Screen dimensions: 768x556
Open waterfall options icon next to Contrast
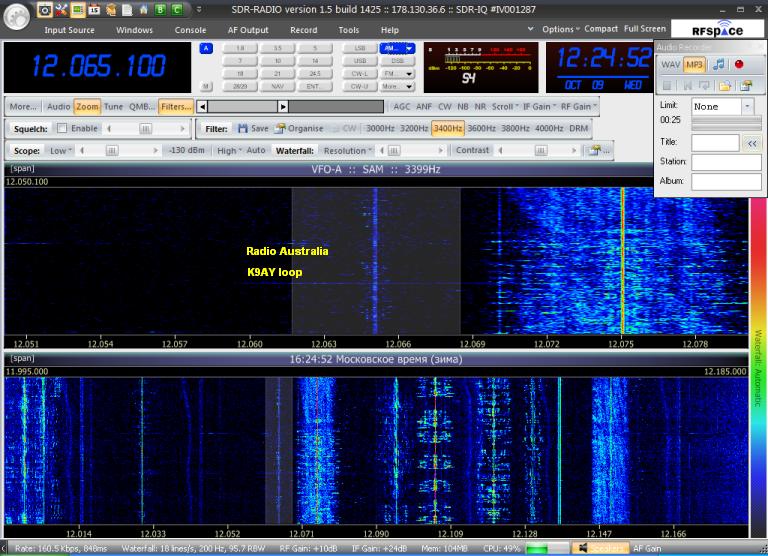tap(595, 150)
